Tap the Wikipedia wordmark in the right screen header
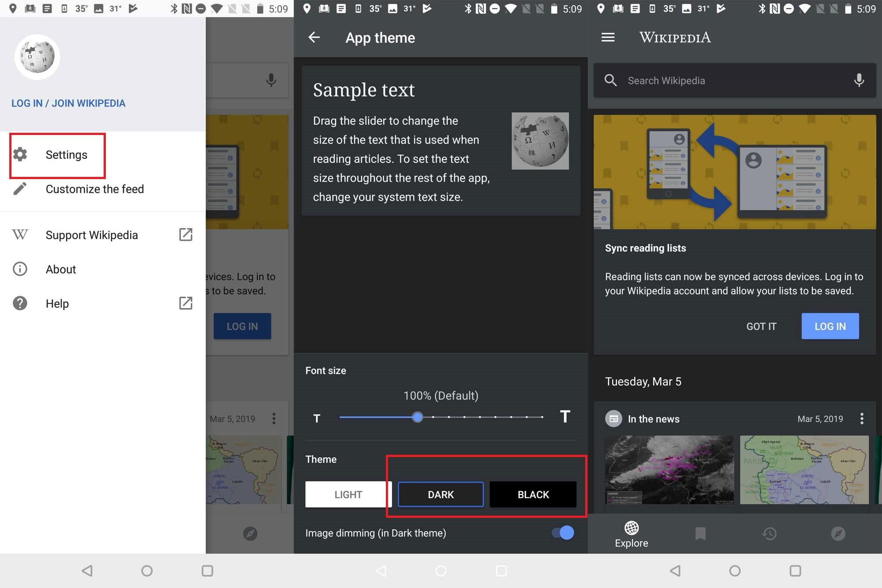882x588 pixels. pos(675,37)
